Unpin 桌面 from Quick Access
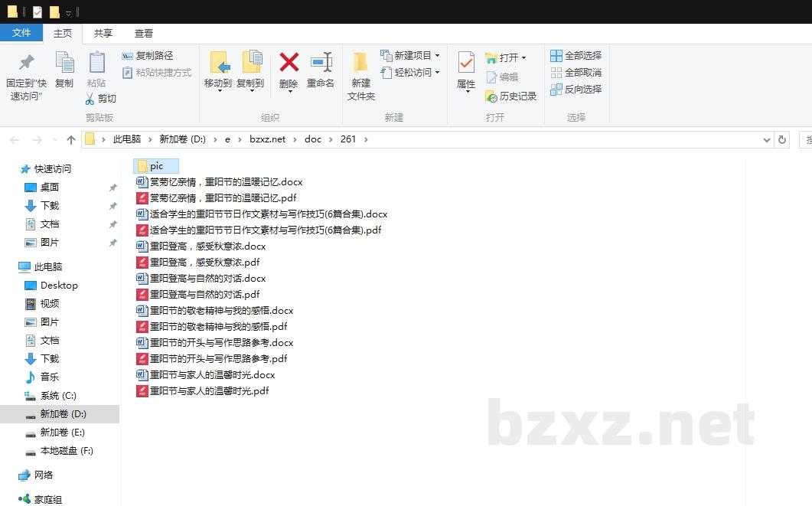This screenshot has height=506, width=812. [113, 187]
